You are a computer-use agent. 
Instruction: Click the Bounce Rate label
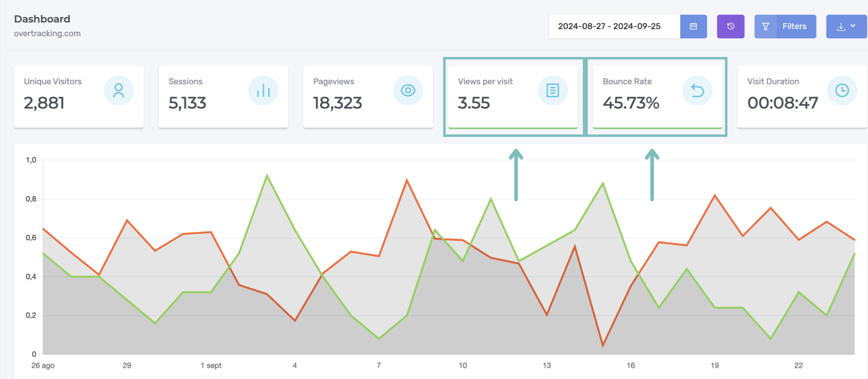(x=627, y=81)
